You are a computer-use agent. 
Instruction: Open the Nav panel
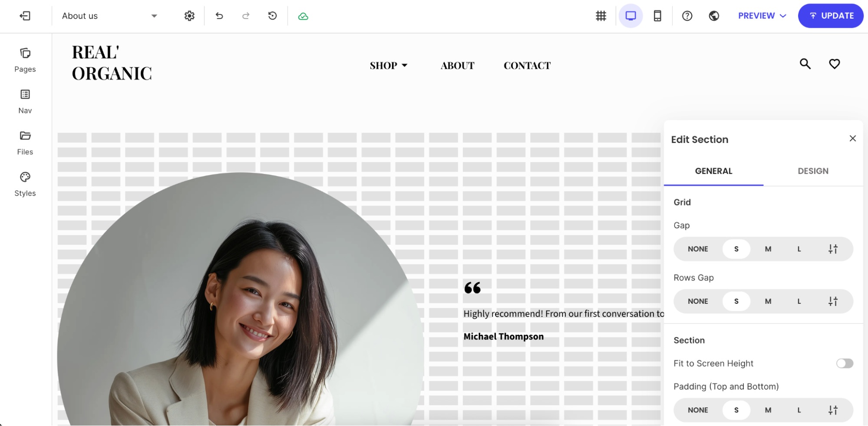[x=25, y=102]
